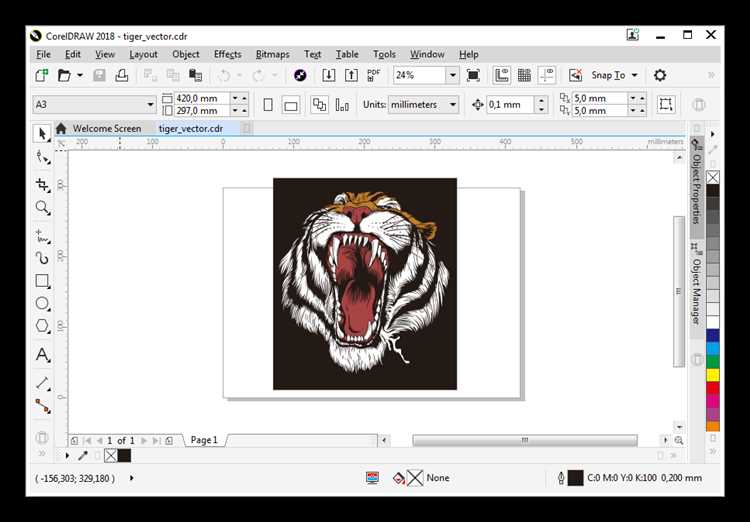Click the No color swatch in palette

[x=713, y=178]
